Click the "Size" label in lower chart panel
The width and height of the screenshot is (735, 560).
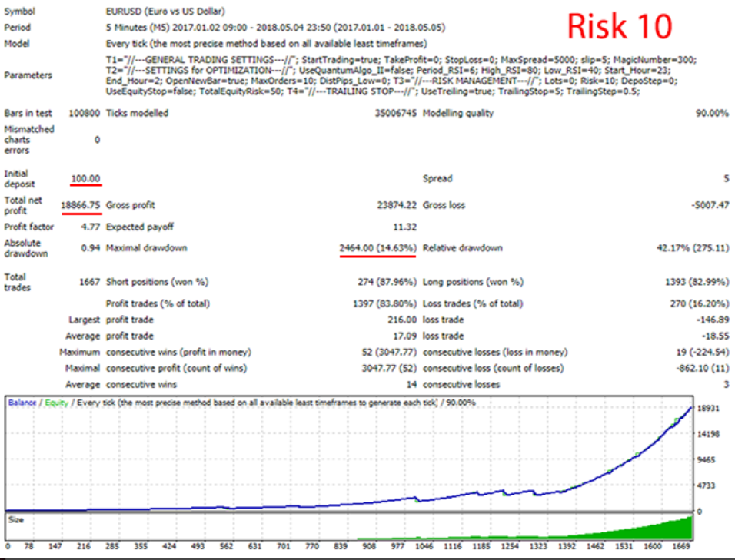(x=15, y=519)
